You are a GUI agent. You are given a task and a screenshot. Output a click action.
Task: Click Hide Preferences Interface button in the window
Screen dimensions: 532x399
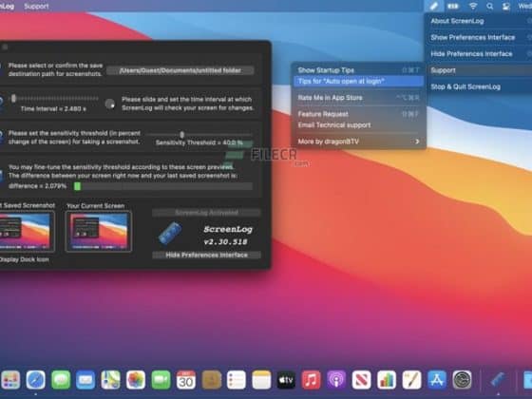(x=206, y=256)
